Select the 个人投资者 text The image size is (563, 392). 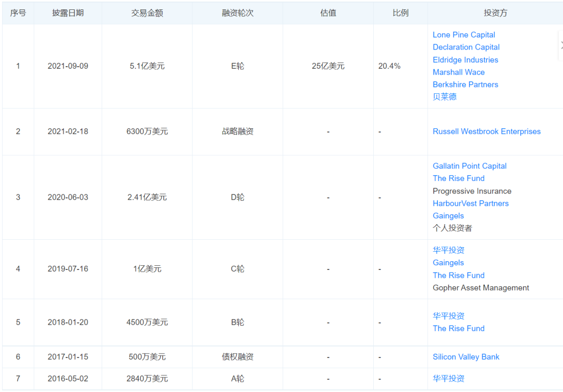point(452,228)
